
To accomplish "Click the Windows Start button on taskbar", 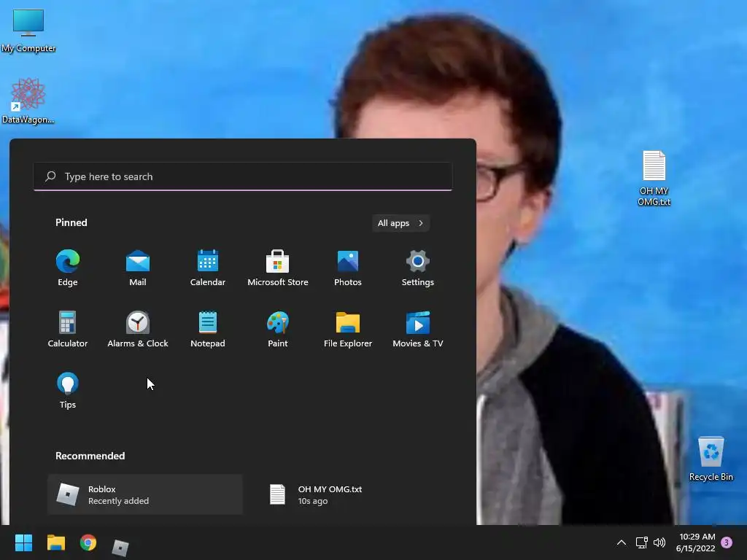I will click(23, 542).
